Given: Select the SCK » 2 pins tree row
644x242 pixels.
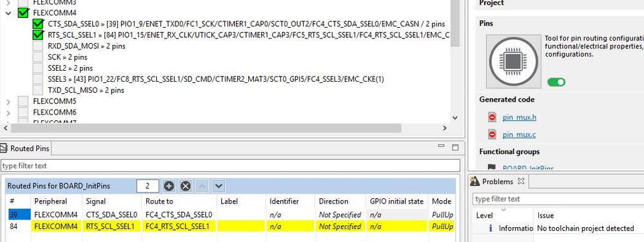Looking at the screenshot, I should click(67, 57).
